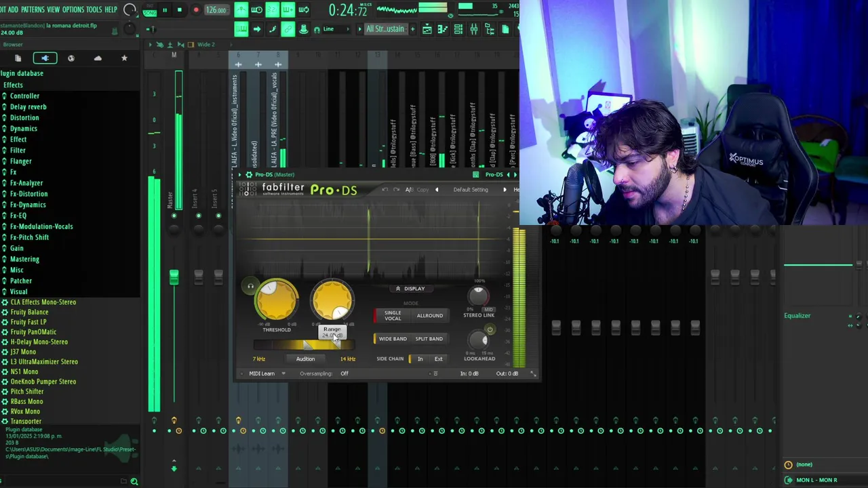Select the plugin database speaker tab
The image size is (868, 488).
[x=45, y=58]
